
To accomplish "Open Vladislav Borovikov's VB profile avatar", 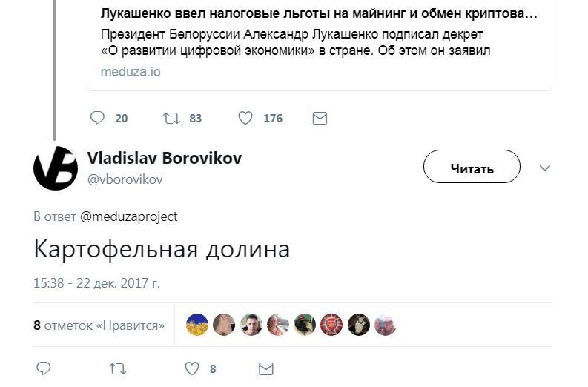I will click(56, 168).
